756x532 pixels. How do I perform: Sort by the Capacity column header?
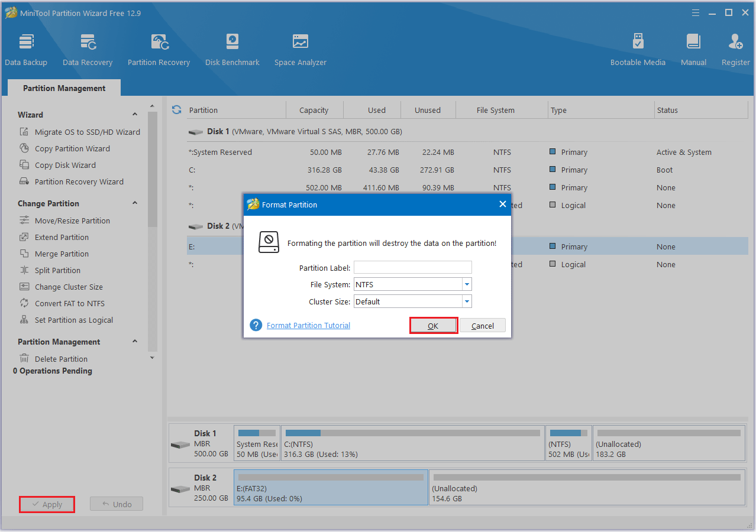tap(314, 110)
